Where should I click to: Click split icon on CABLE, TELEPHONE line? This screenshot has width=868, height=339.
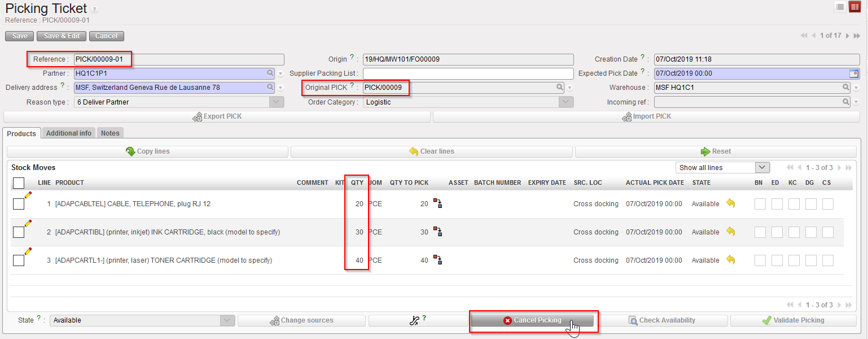point(437,203)
